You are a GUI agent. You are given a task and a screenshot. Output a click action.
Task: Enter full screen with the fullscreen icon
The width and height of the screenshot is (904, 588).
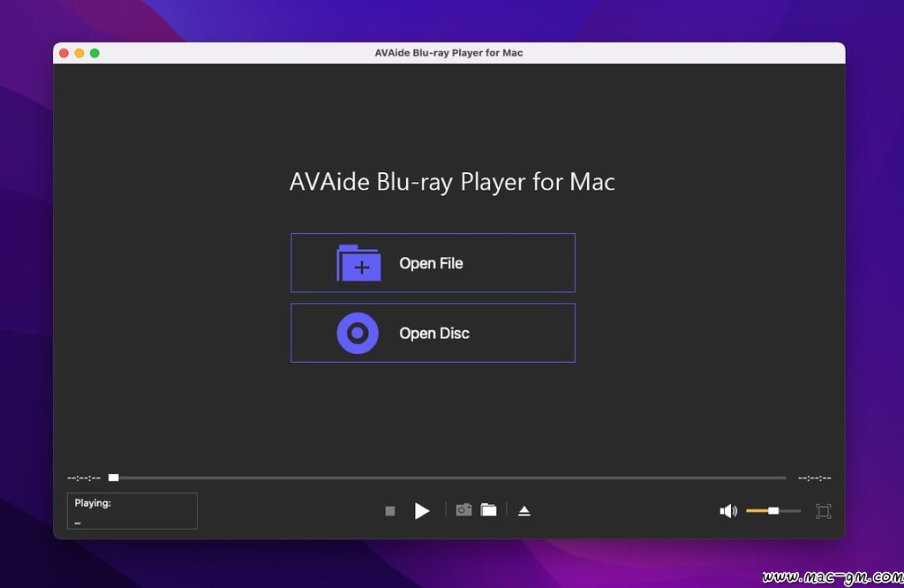pos(824,511)
